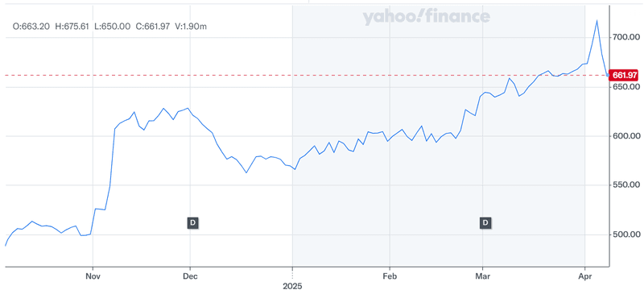Click the 700.00 price axis label
The height and width of the screenshot is (290, 644).
(626, 37)
